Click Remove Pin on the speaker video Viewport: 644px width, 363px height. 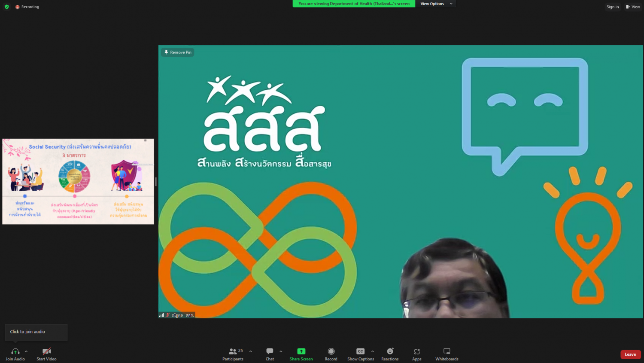pos(178,52)
